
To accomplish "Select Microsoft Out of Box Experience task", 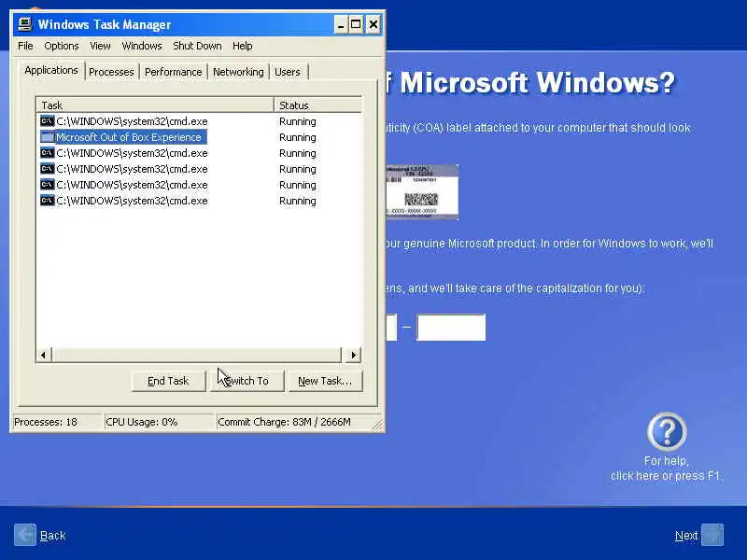I will (x=129, y=137).
